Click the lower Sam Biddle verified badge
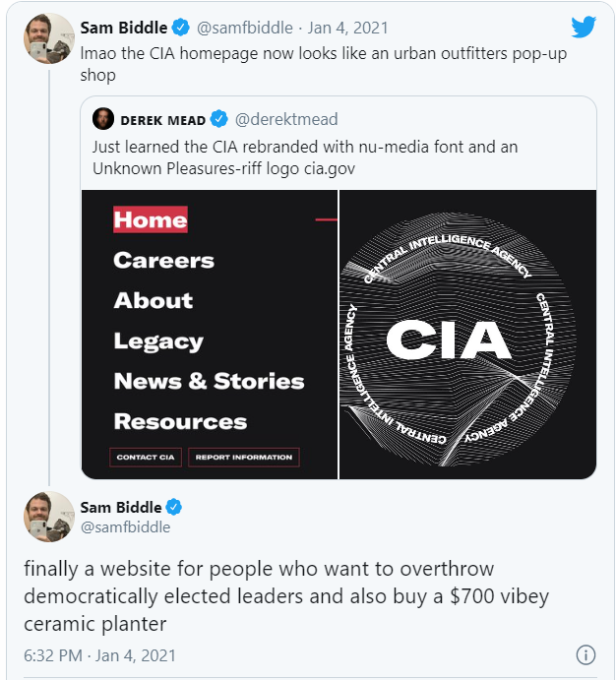This screenshot has height=680, width=616. point(173,507)
